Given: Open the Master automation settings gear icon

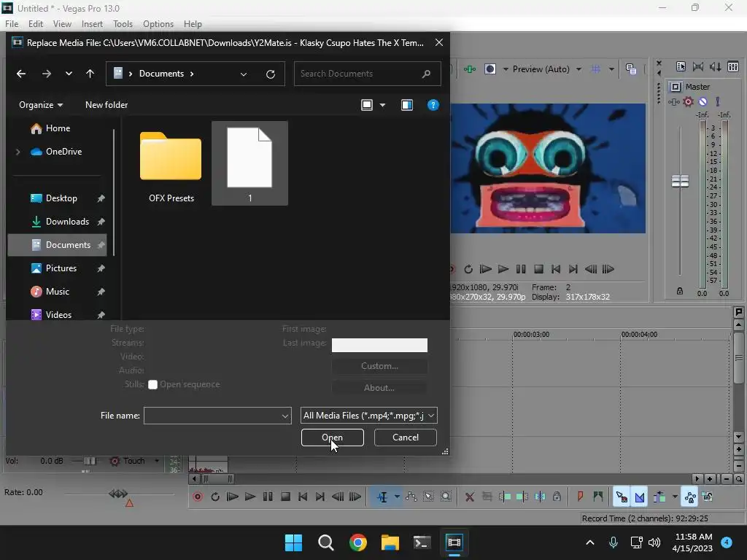Looking at the screenshot, I should 688,101.
